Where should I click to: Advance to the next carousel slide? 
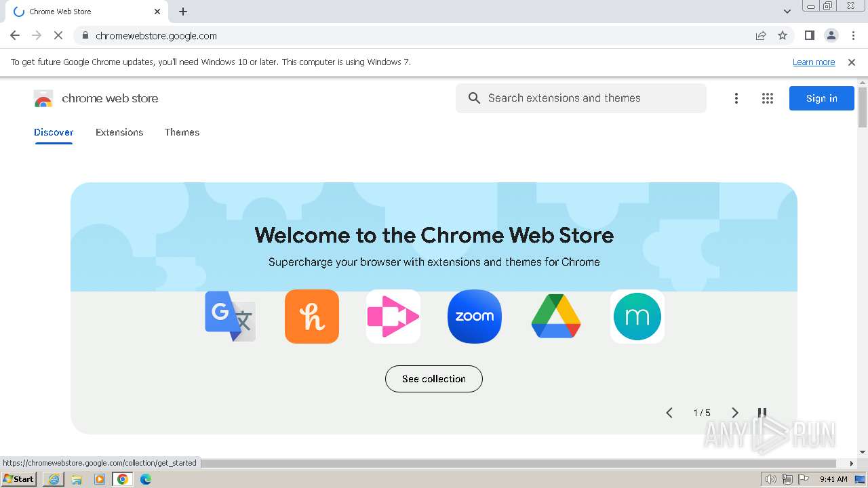735,413
